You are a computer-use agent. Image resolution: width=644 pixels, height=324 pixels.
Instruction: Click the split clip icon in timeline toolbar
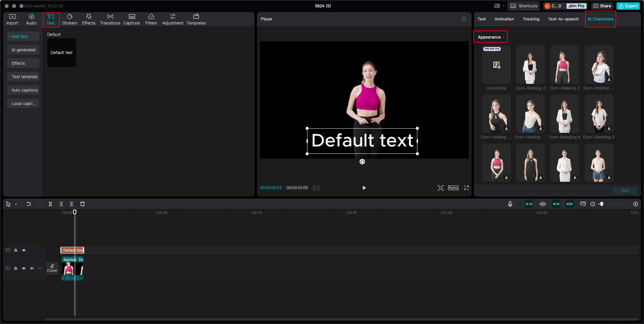tap(50, 204)
